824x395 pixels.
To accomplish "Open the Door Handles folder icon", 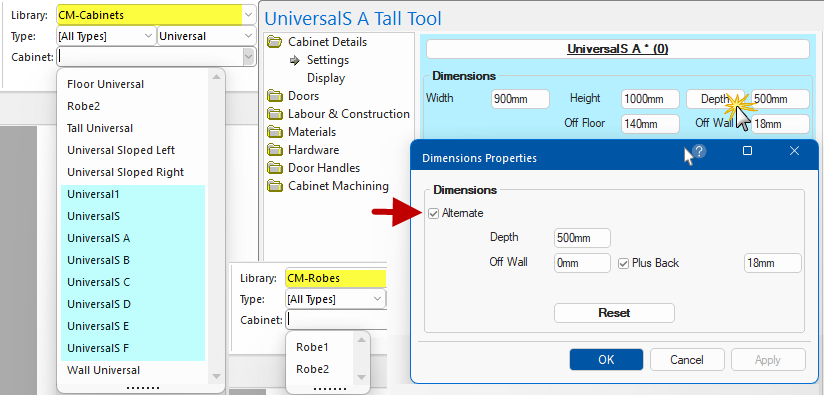I will tap(274, 168).
